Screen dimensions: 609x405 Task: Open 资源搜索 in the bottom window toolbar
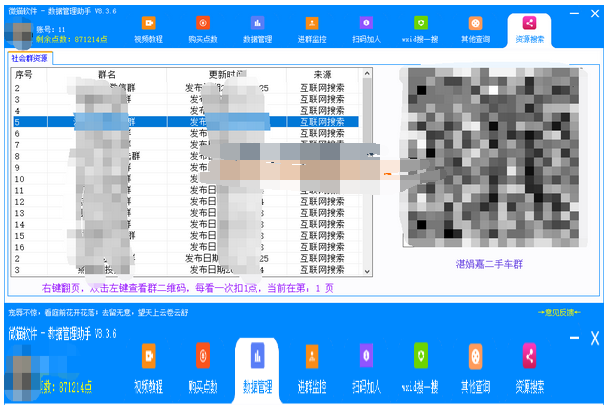[530, 366]
